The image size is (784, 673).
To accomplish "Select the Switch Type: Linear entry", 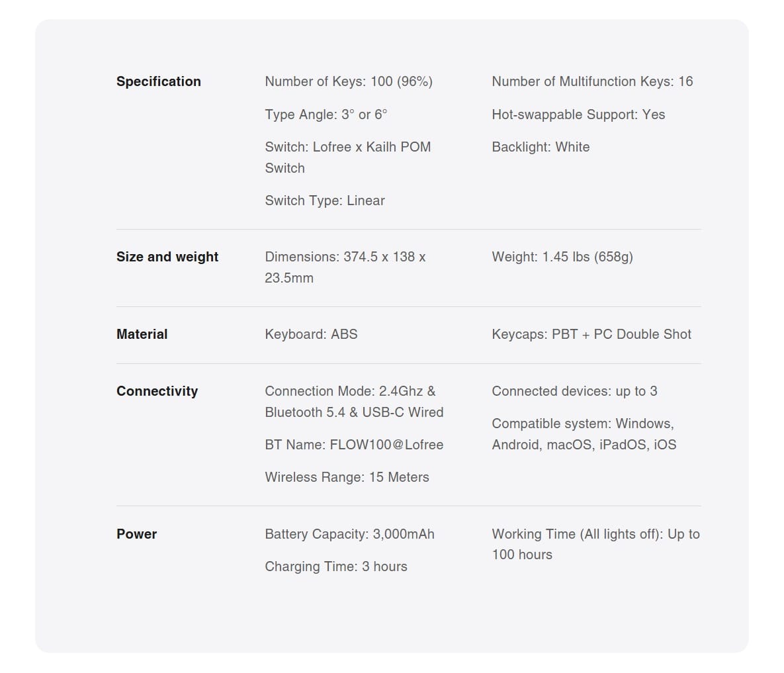I will point(325,201).
